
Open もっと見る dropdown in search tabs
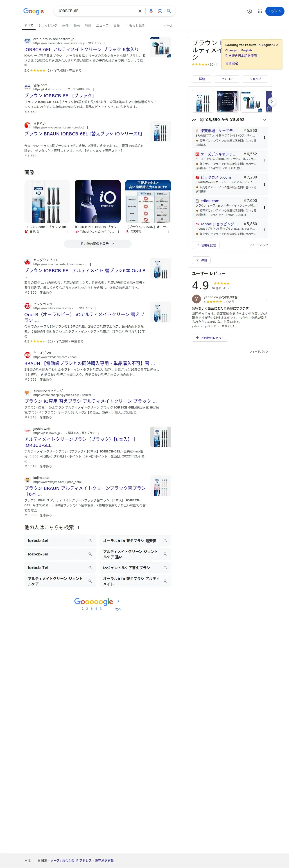[x=135, y=26]
